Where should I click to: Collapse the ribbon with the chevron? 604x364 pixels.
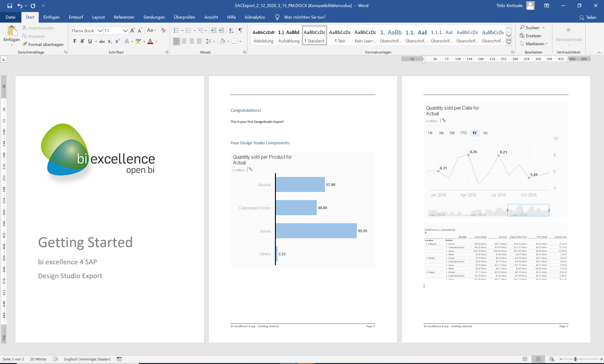tap(599, 52)
